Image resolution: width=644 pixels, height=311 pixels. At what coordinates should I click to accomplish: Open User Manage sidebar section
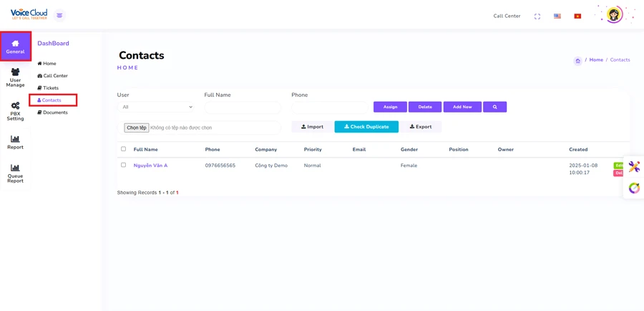(x=15, y=77)
